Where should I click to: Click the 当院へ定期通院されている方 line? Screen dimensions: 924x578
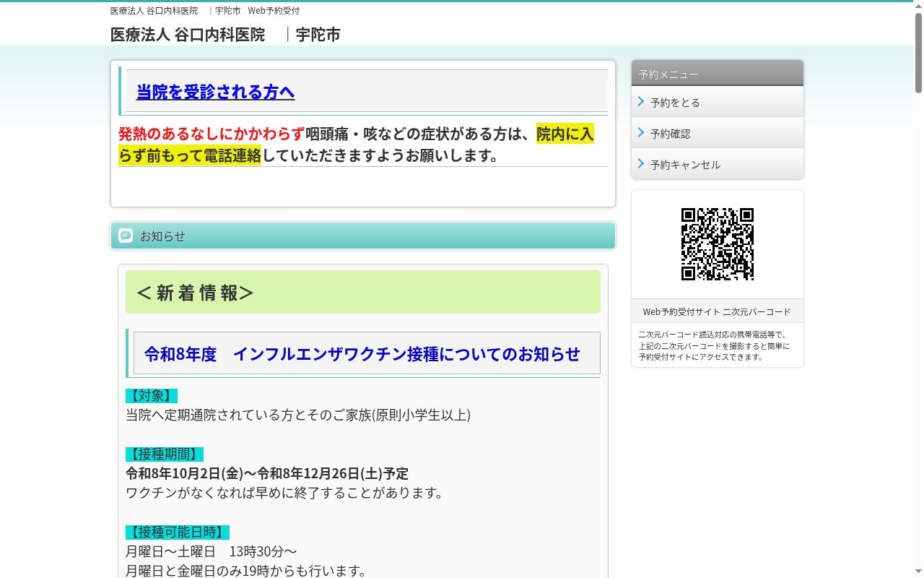298,415
